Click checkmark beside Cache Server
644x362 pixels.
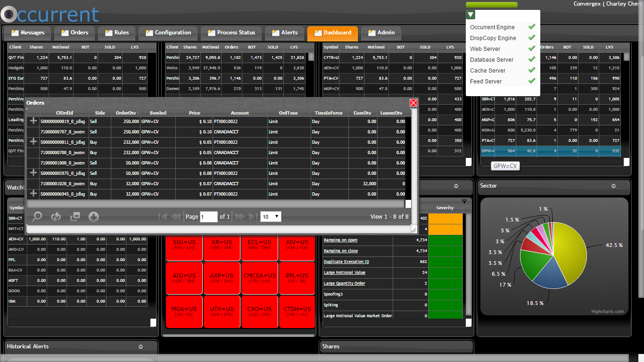point(532,70)
